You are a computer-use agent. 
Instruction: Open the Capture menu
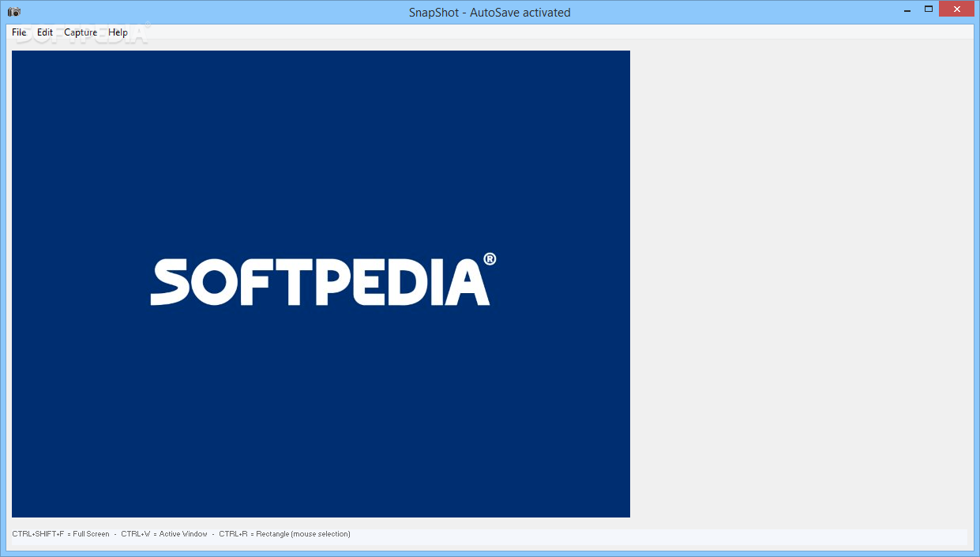[81, 32]
